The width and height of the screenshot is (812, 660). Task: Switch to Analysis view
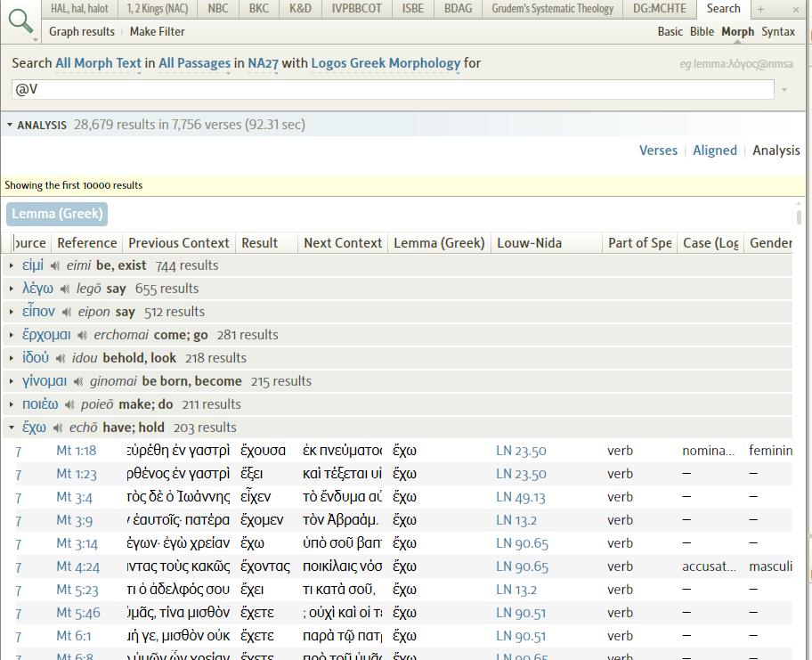775,151
